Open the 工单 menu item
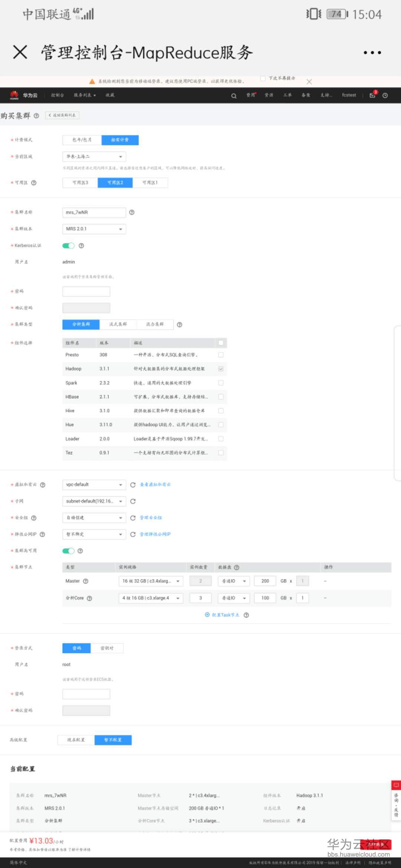 (x=287, y=95)
